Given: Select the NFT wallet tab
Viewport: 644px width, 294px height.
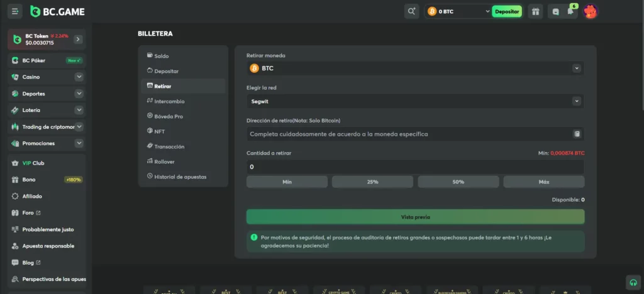Looking at the screenshot, I should (x=183, y=131).
